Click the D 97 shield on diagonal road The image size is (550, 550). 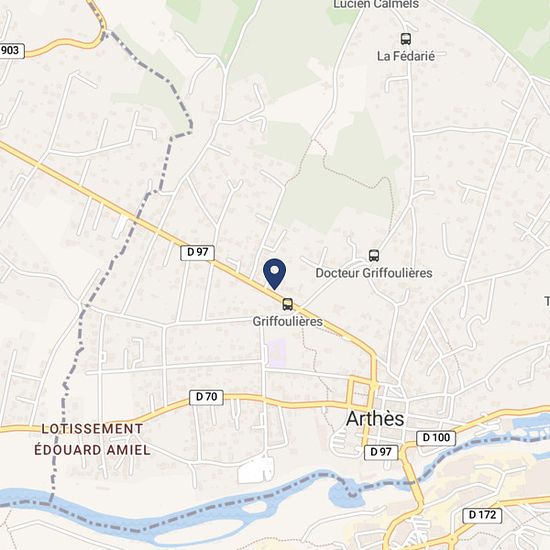click(197, 252)
